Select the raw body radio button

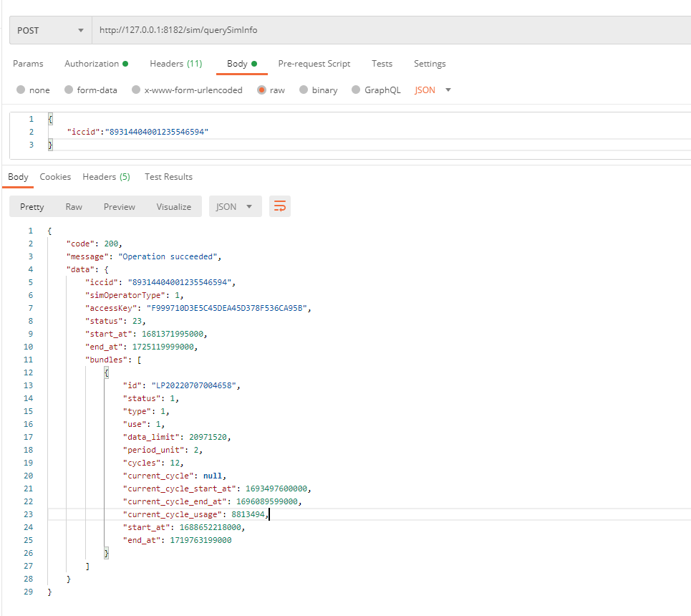click(x=261, y=90)
